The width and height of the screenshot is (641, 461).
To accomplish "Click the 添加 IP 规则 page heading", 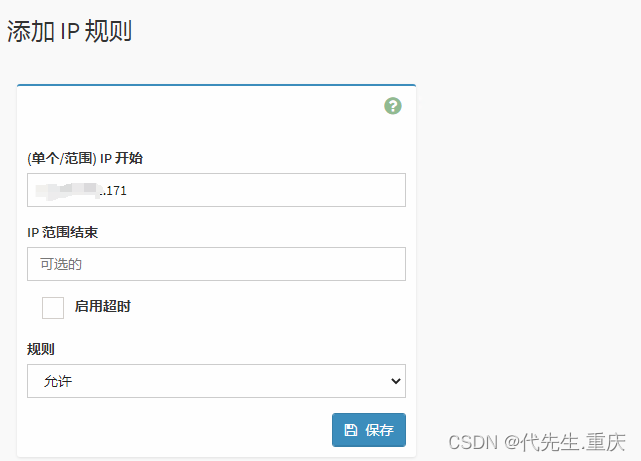I will 70,31.
